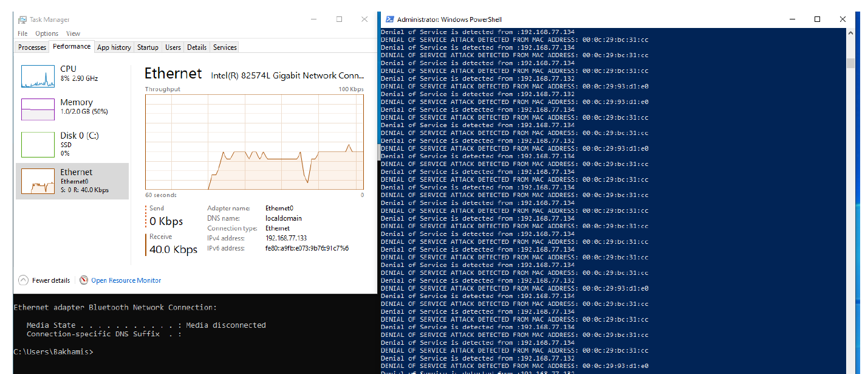Open the File menu in Task Manager
The width and height of the screenshot is (868, 374).
(x=22, y=33)
